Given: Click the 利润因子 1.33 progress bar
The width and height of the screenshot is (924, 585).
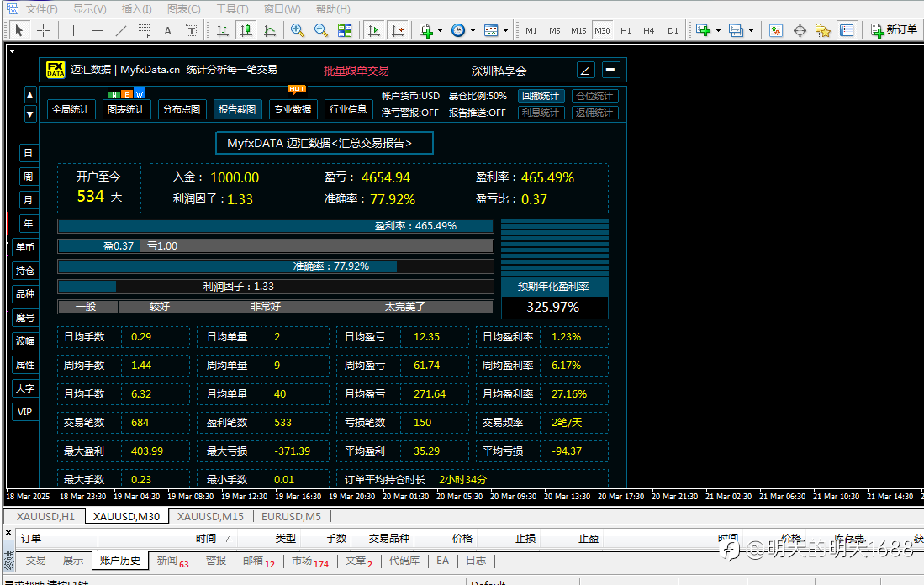Looking at the screenshot, I should pyautogui.click(x=276, y=287).
